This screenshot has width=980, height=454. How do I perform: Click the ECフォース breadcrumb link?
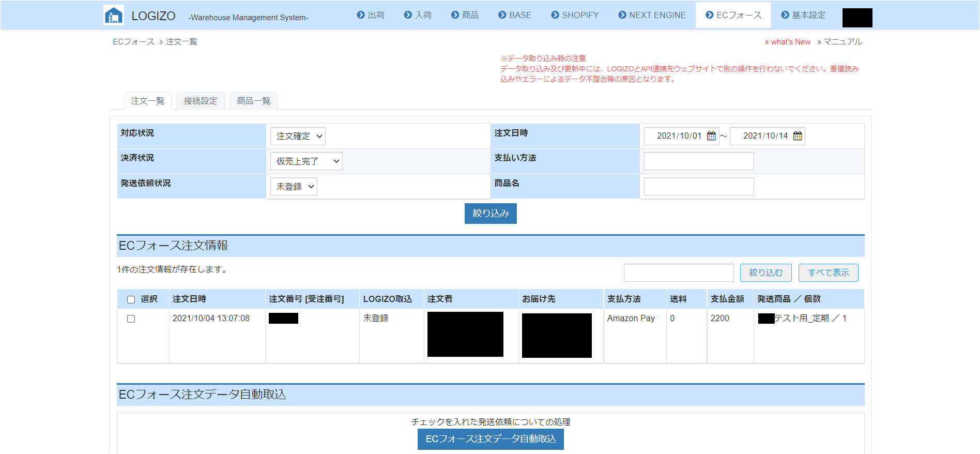click(x=134, y=42)
